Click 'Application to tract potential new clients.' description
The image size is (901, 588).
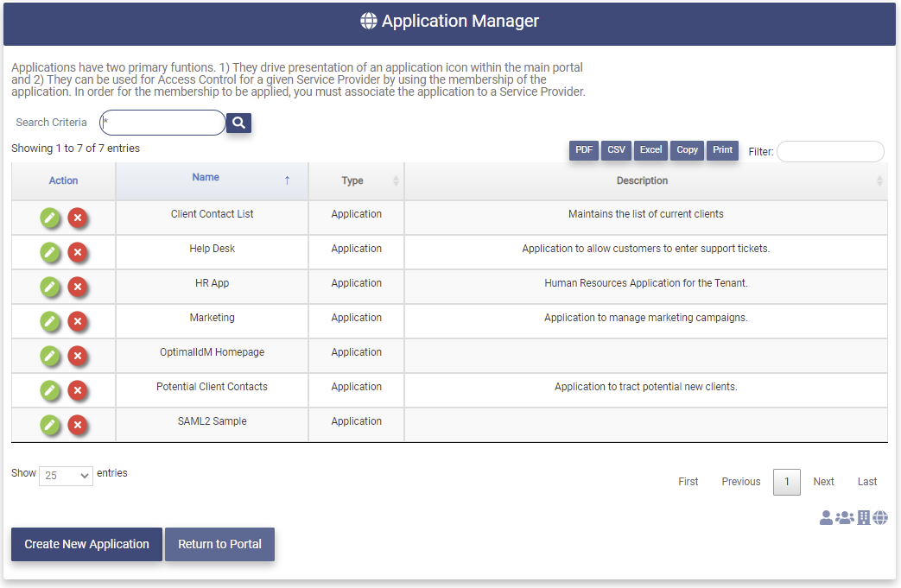pyautogui.click(x=646, y=387)
